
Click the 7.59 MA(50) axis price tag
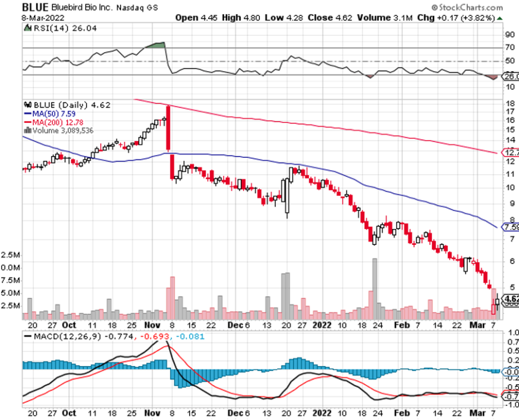511,227
